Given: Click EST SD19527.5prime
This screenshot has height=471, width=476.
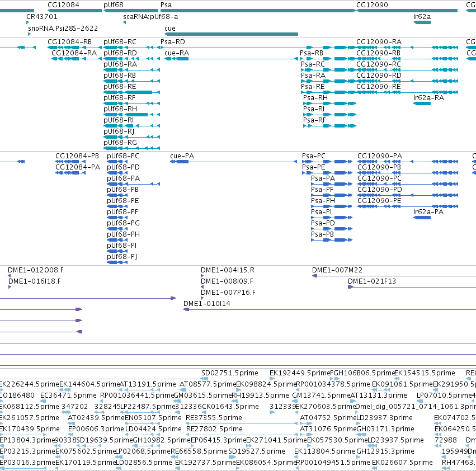Looking at the screenshot, I should click(x=257, y=451).
